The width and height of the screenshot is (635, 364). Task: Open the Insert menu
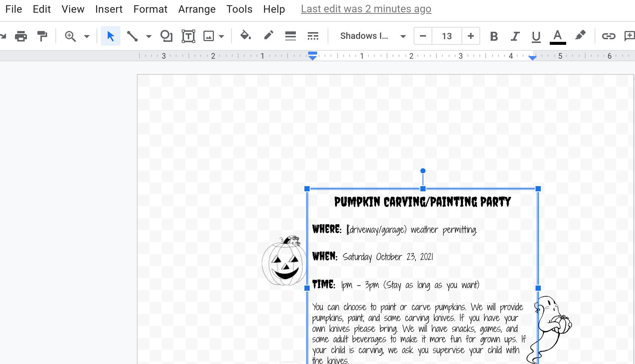[x=109, y=9]
